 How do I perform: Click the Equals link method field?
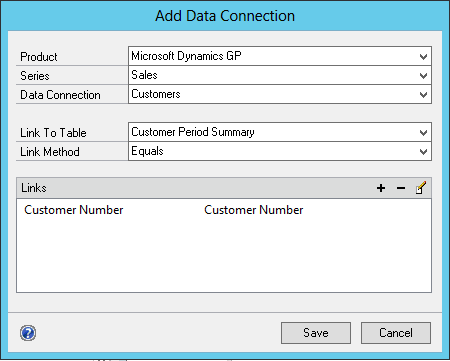tap(280, 151)
